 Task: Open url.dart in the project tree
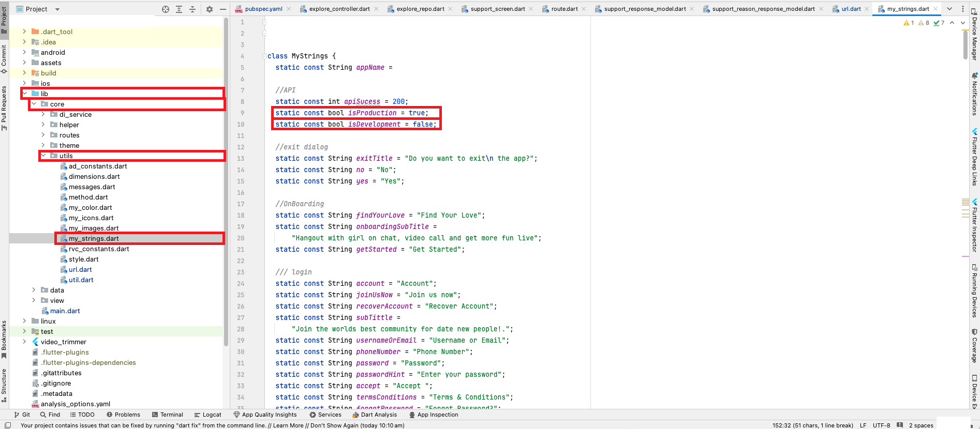click(x=80, y=269)
